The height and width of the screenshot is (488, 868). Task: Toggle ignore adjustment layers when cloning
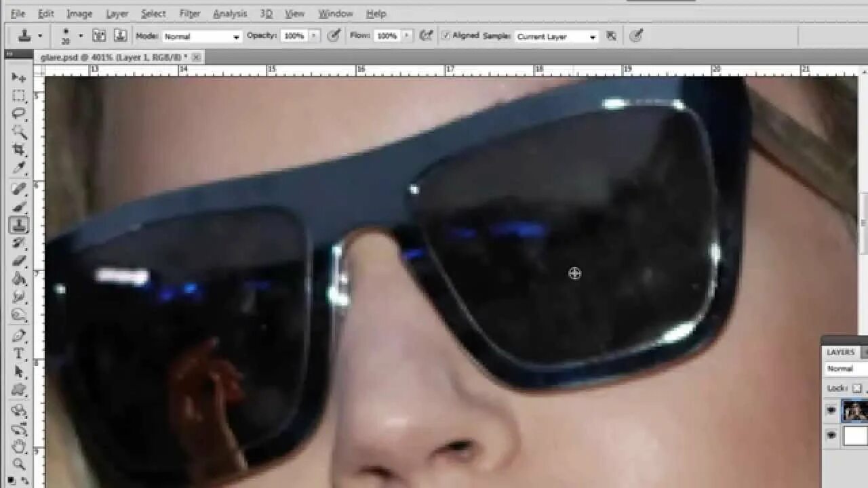(611, 36)
